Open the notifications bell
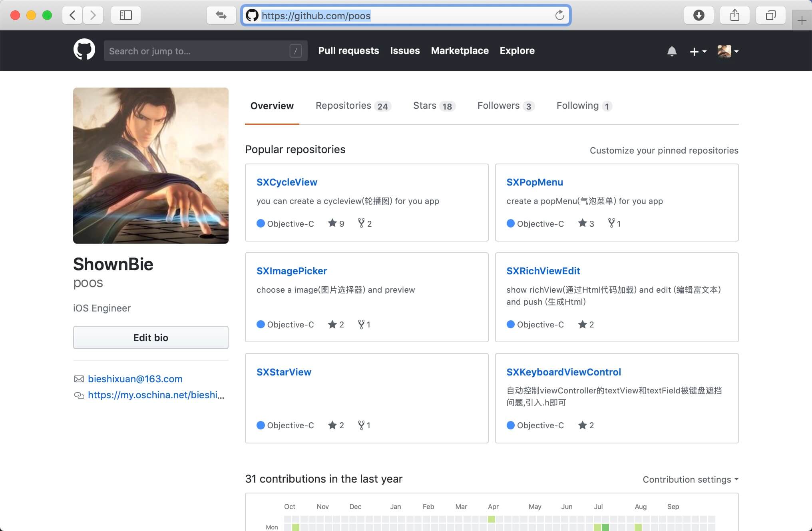Image resolution: width=812 pixels, height=531 pixels. (x=672, y=51)
